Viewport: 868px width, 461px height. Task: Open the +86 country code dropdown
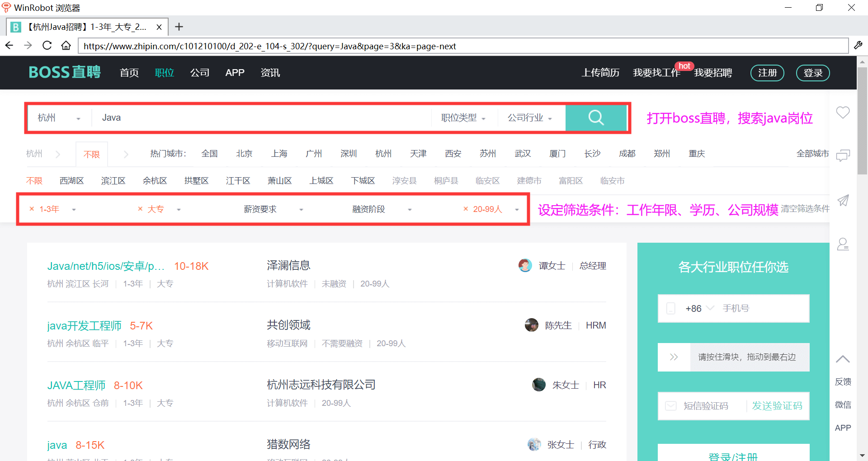click(699, 308)
